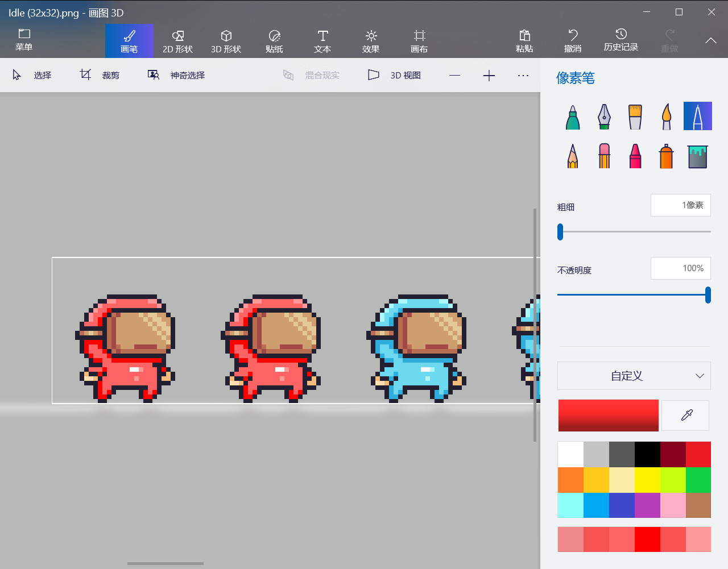
Task: Open the 2D 形状 tab
Action: point(177,41)
